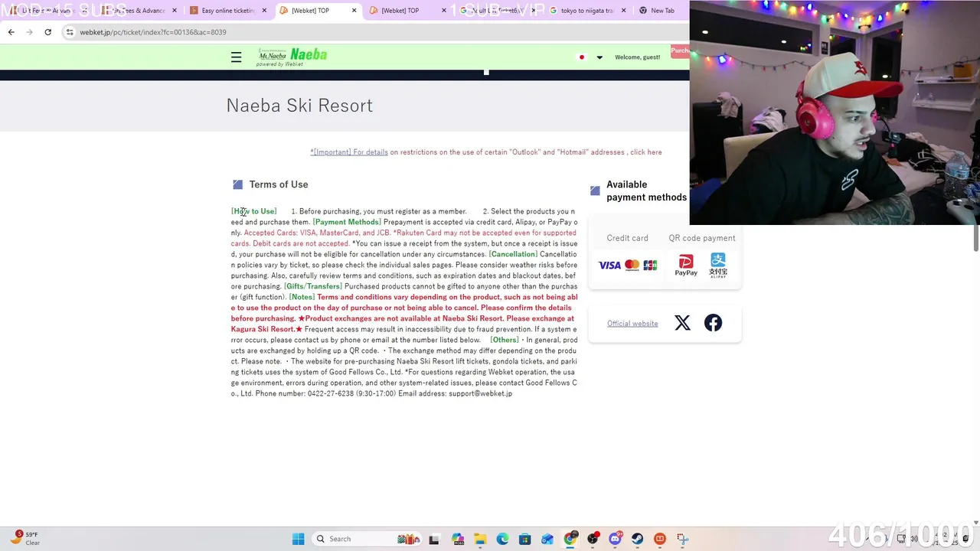Open Steam from the taskbar
Viewport: 980px width, 551px height.
point(637,539)
